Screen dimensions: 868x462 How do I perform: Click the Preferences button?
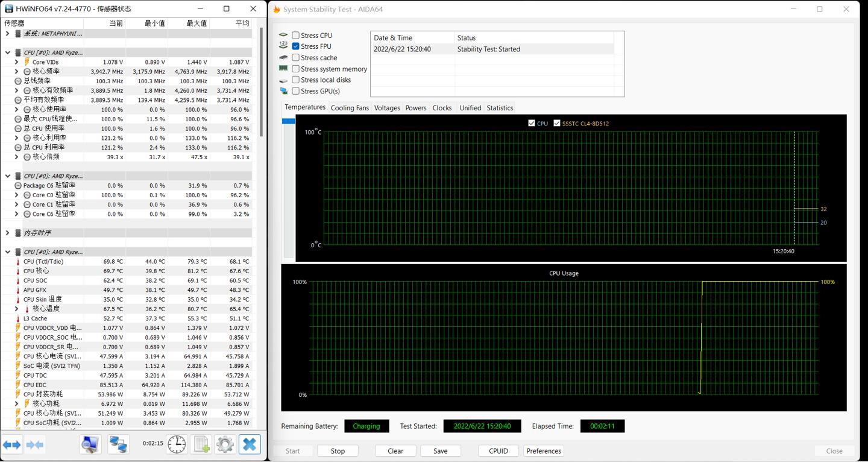pos(544,451)
